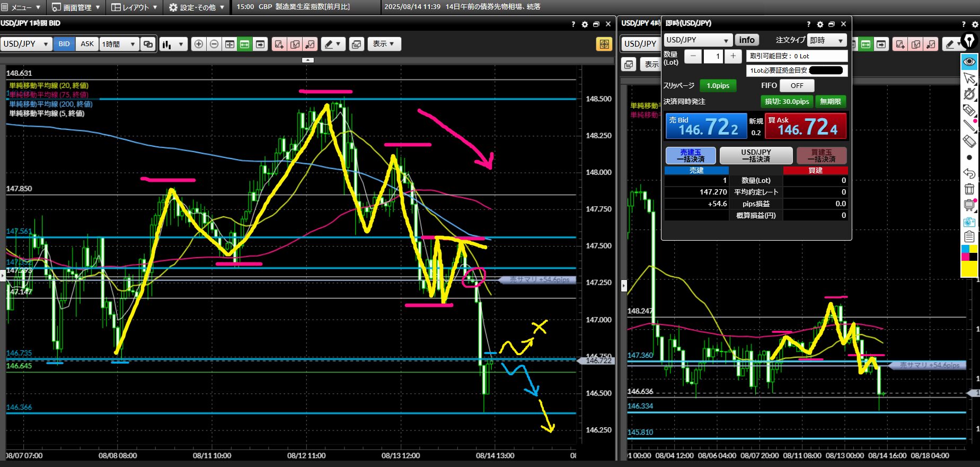
Task: Select the ASK price toggle
Action: point(87,44)
